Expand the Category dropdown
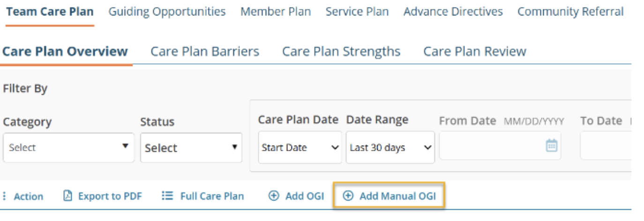Image resolution: width=644 pixels, height=221 pixels. 68,147
